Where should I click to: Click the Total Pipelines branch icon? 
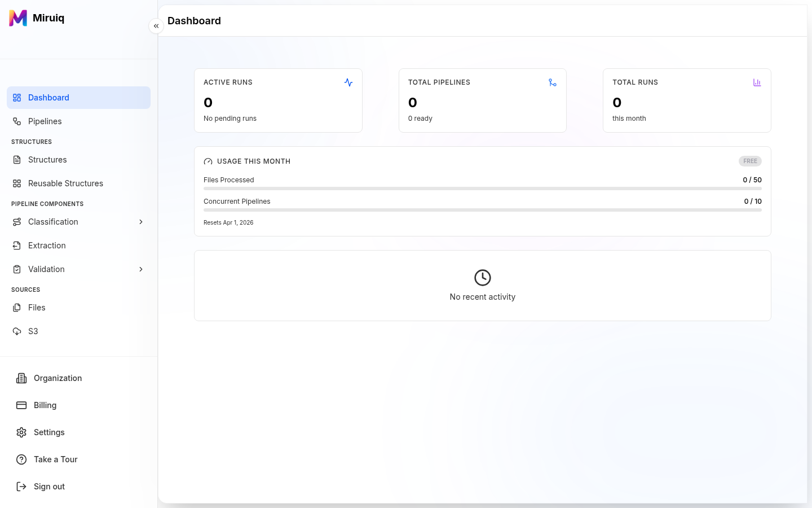(553, 82)
